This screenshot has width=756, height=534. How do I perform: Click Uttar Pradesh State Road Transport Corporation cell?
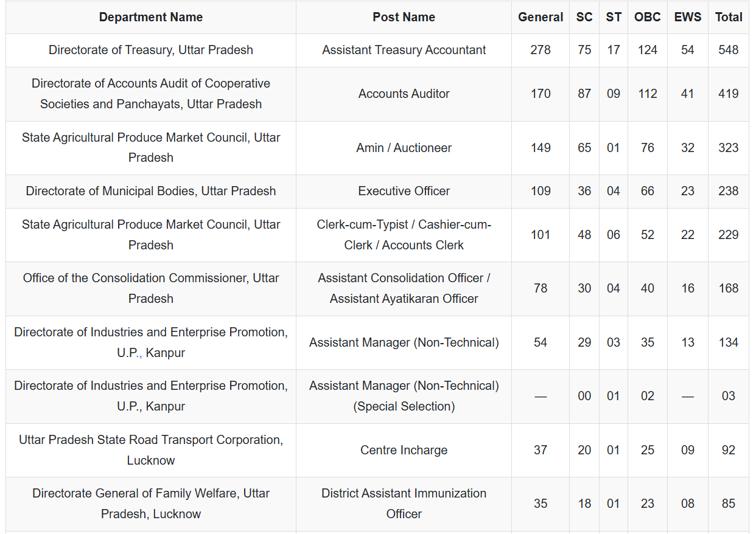[x=151, y=450]
